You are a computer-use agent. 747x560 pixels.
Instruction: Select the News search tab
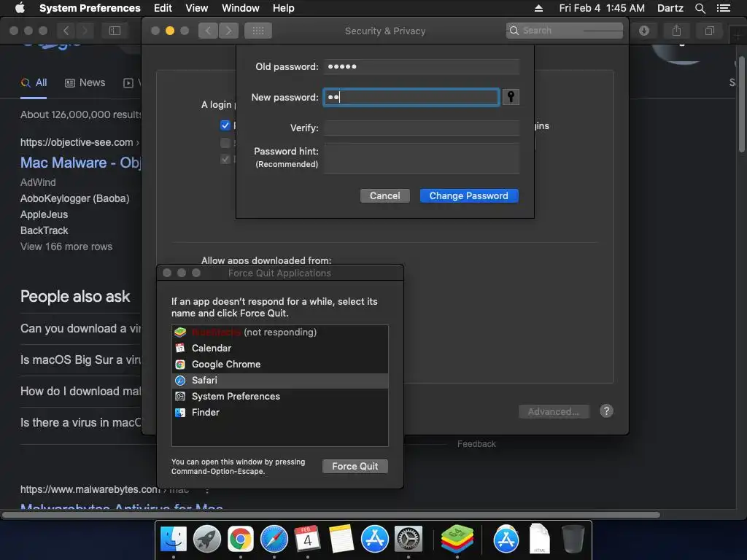coord(85,83)
